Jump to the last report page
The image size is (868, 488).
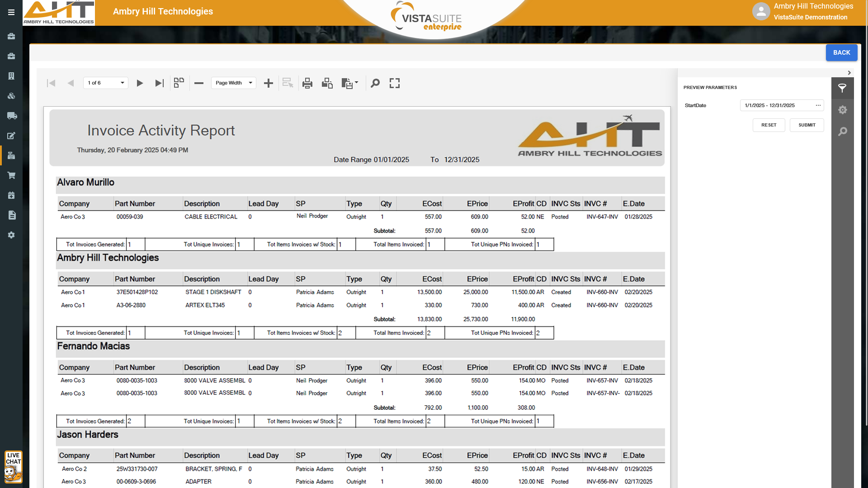tap(159, 83)
